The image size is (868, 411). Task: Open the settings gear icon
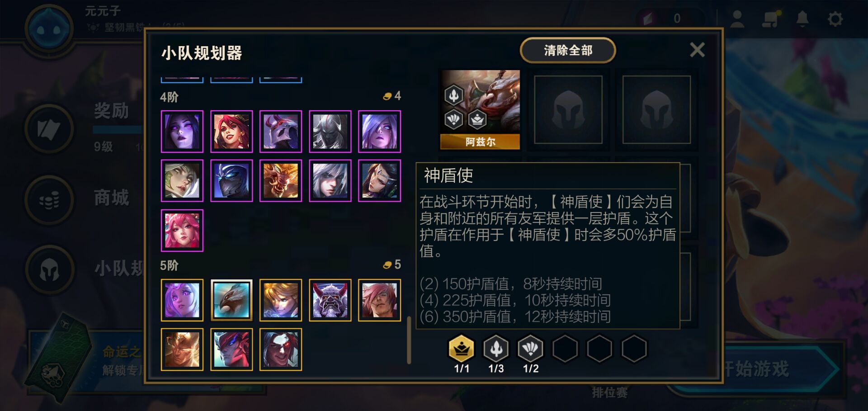[835, 19]
